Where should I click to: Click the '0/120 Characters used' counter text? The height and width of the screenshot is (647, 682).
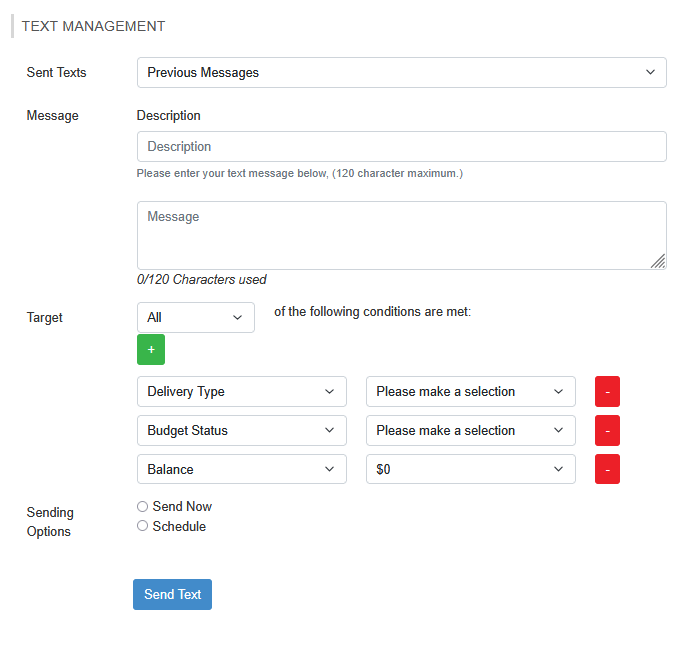pos(201,279)
